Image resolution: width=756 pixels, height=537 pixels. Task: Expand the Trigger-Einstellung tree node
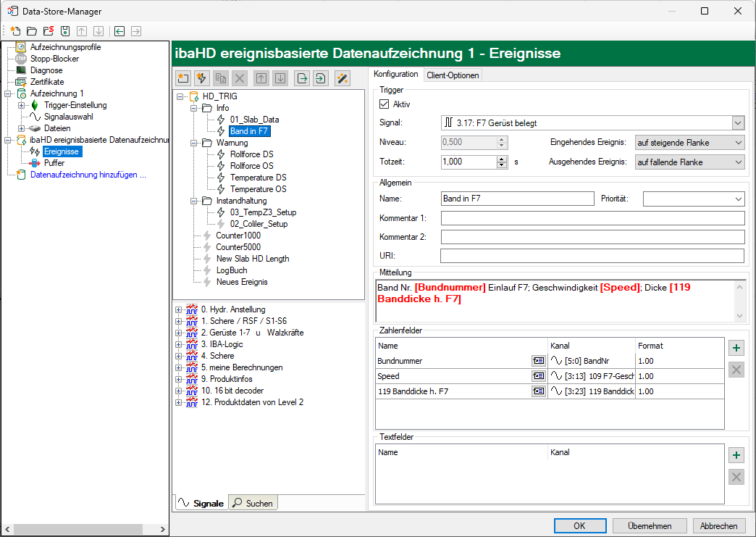pos(21,105)
